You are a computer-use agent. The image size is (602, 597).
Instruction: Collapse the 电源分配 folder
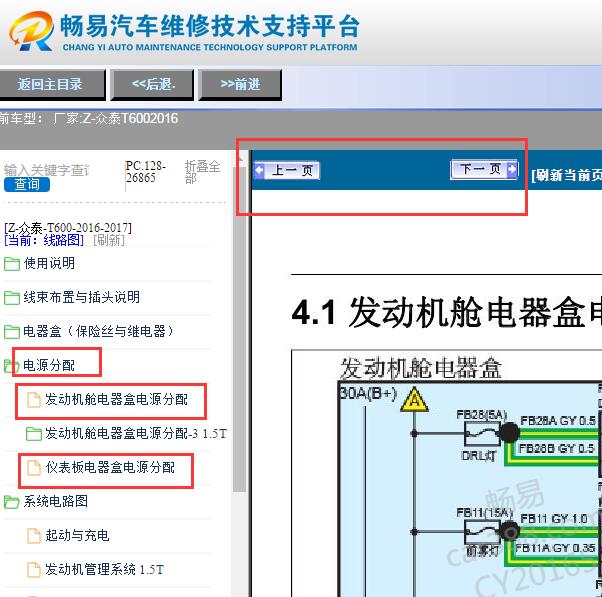[49, 365]
